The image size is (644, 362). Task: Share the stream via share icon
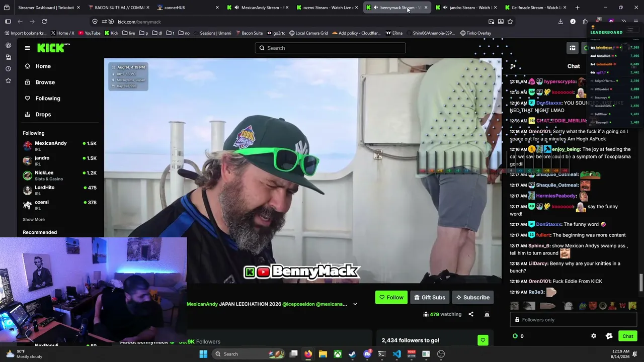click(471, 314)
